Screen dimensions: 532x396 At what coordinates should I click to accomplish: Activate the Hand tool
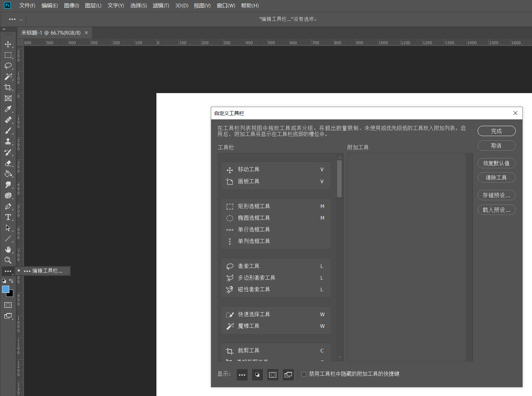coord(8,249)
